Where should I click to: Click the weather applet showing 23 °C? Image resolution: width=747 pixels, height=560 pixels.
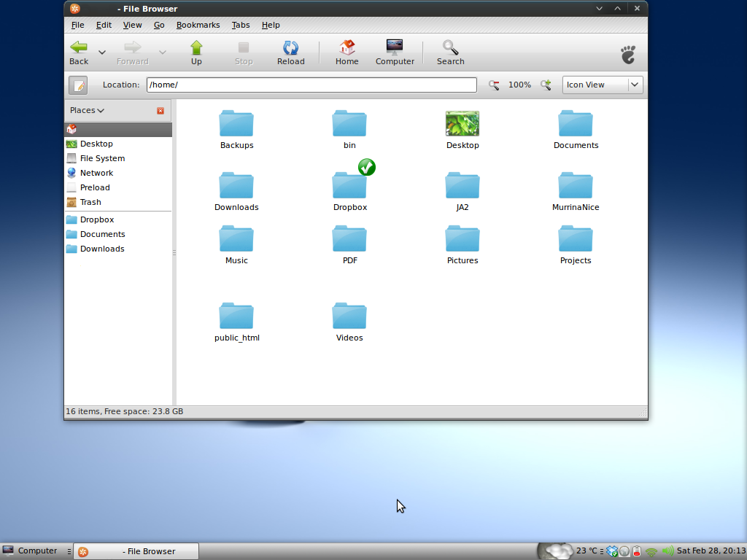pos(568,551)
